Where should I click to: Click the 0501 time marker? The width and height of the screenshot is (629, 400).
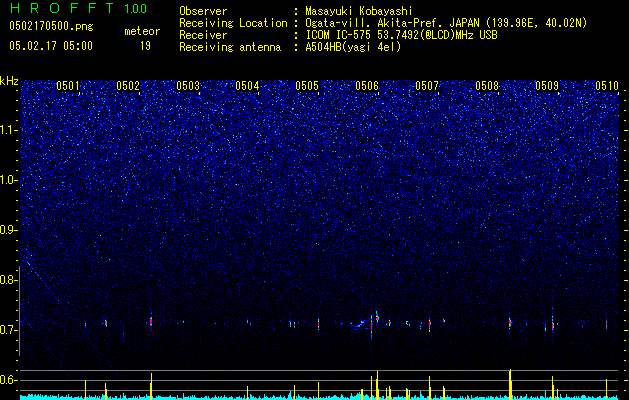coord(68,86)
